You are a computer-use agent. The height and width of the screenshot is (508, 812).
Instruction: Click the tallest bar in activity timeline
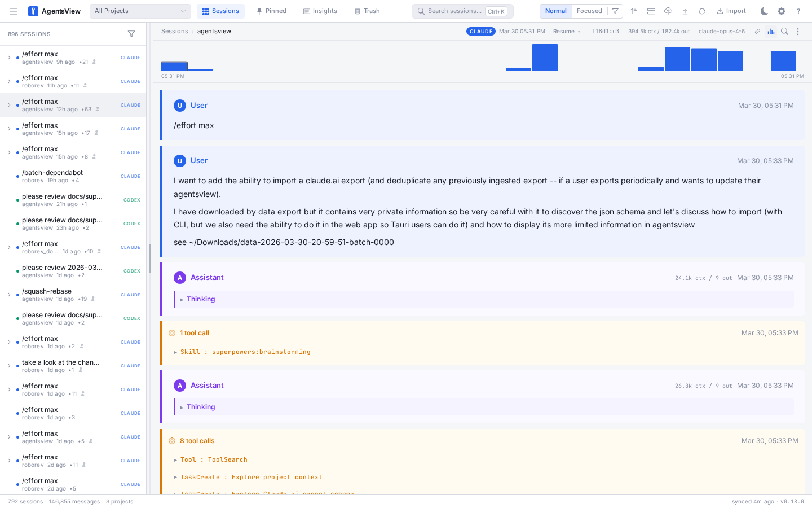pyautogui.click(x=545, y=58)
